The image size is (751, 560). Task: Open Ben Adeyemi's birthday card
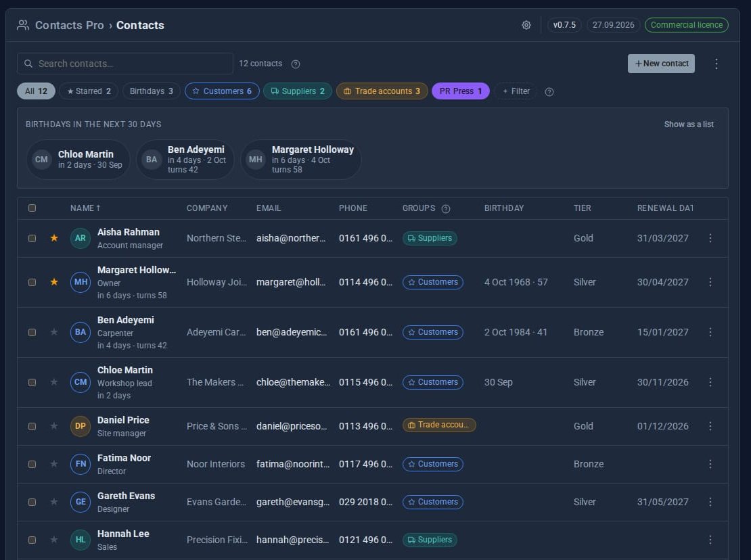pos(185,160)
